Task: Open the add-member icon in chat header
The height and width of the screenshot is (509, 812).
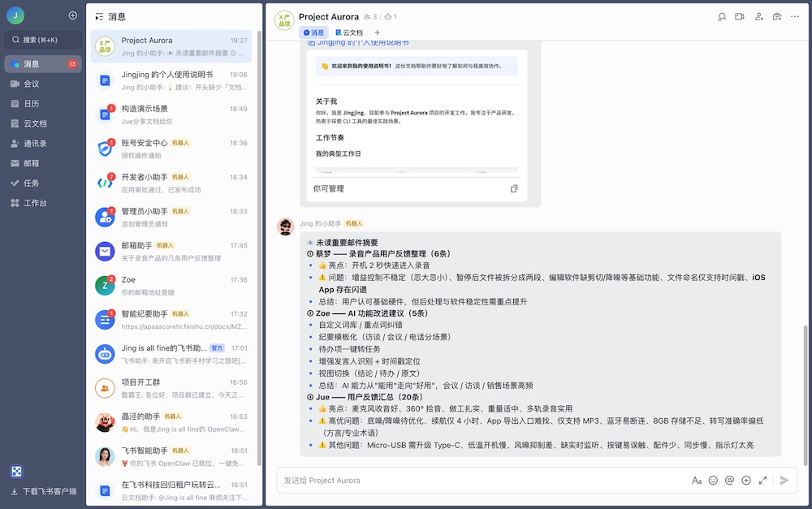Action: coord(759,16)
